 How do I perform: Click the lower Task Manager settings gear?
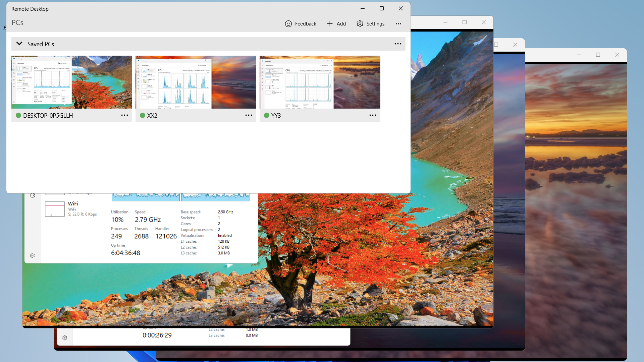65,338
